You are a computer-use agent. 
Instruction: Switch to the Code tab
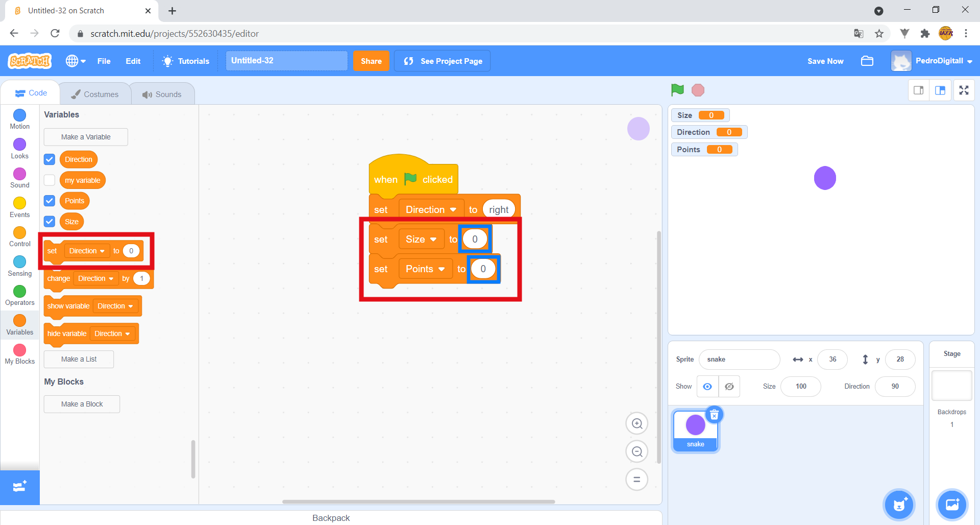[x=31, y=93]
